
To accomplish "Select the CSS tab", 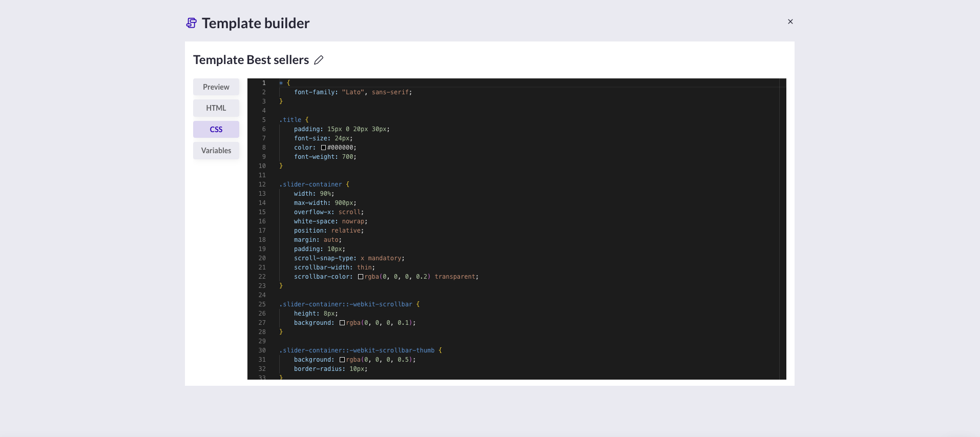I will [x=216, y=130].
